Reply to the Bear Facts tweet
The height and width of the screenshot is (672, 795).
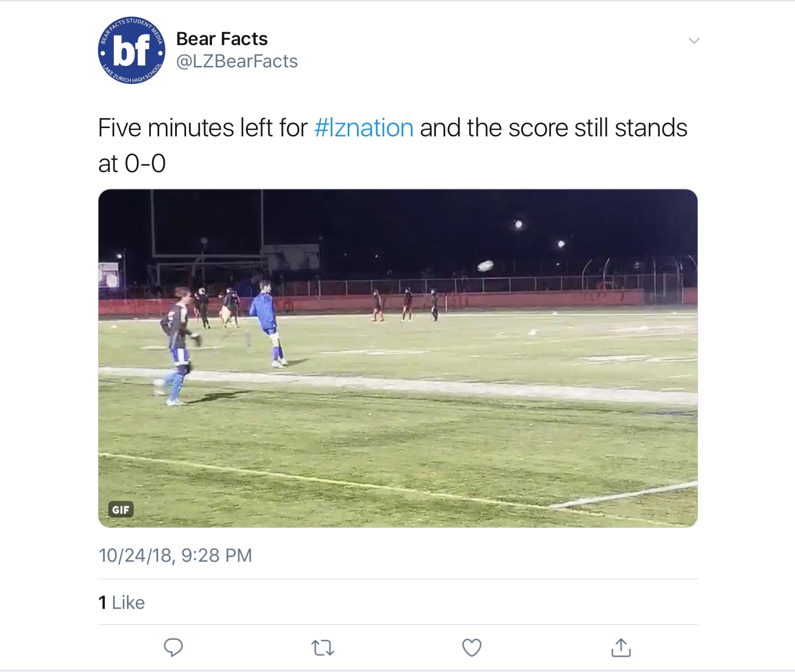point(173,647)
